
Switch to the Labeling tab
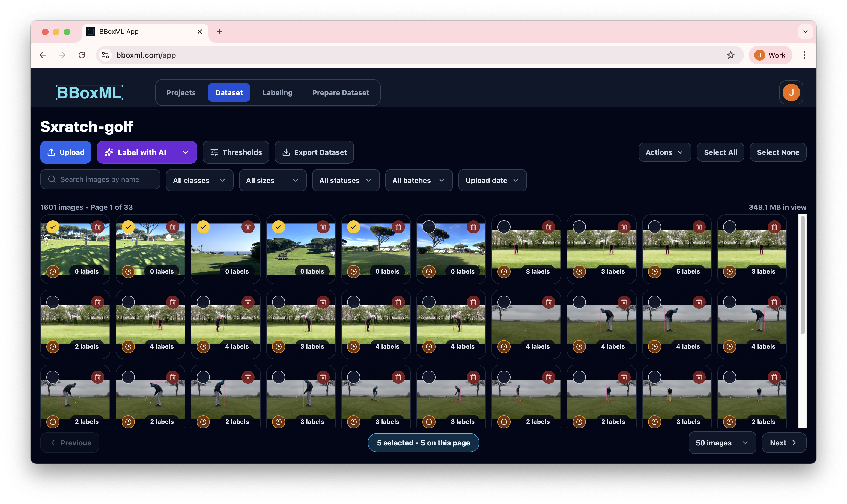277,92
